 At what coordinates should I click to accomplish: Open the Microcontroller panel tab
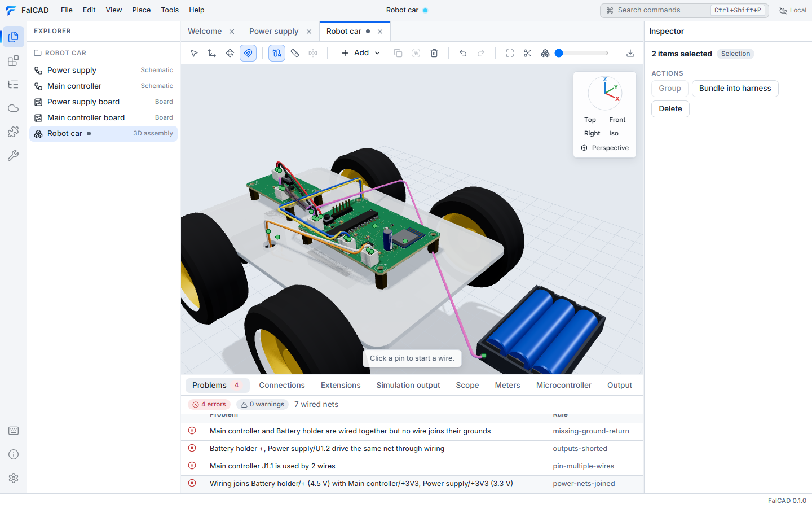coord(564,385)
